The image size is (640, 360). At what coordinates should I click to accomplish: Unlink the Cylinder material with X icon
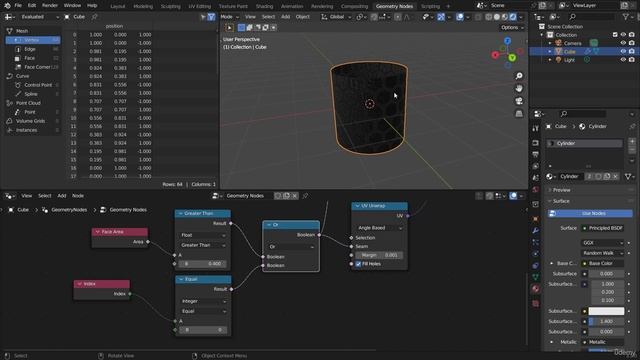(x=616, y=176)
